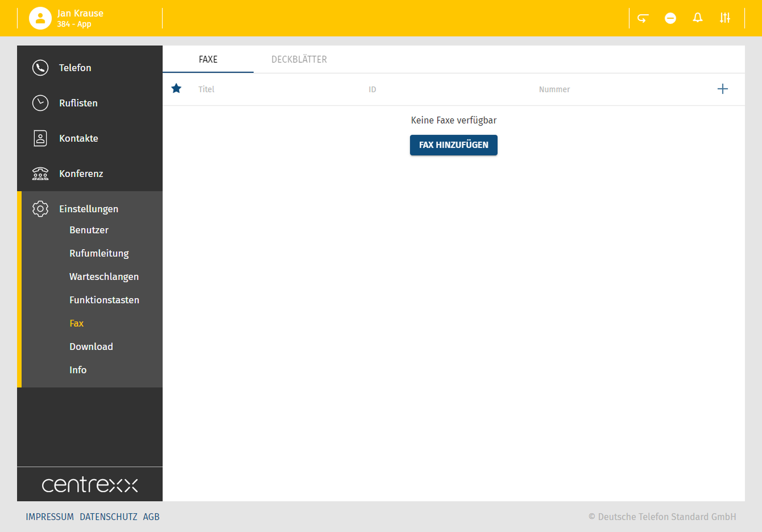Toggle the favorites star column filter
Image resolution: width=762 pixels, height=532 pixels.
pos(176,89)
